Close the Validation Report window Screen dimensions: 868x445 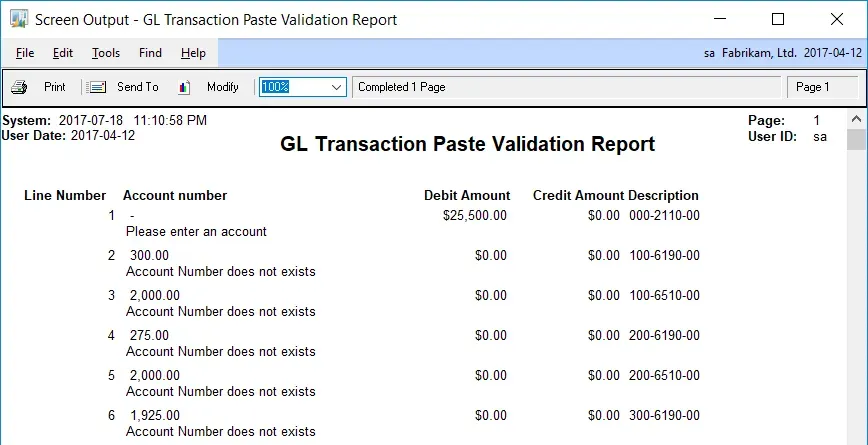coord(835,19)
